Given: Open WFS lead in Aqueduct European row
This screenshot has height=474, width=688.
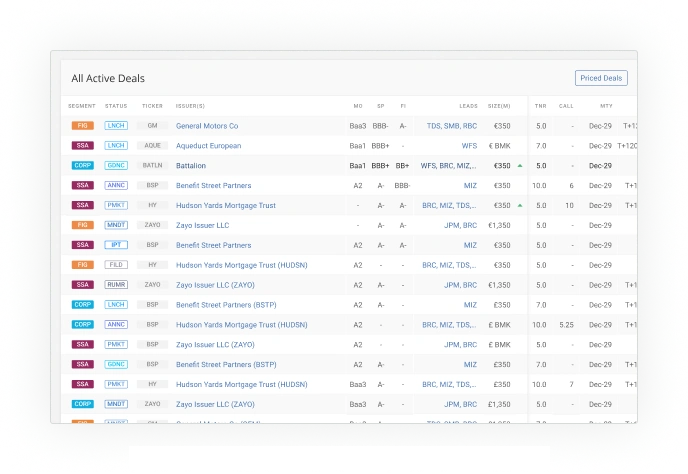Looking at the screenshot, I should click(469, 146).
